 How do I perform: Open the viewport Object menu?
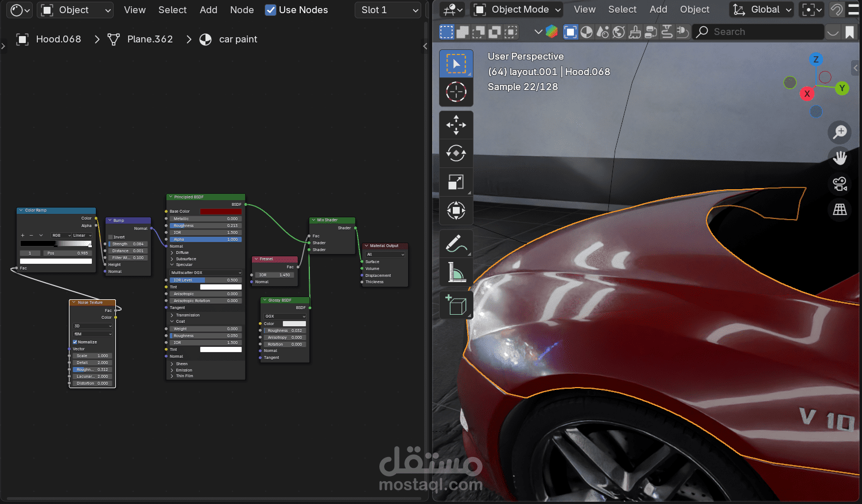point(694,10)
